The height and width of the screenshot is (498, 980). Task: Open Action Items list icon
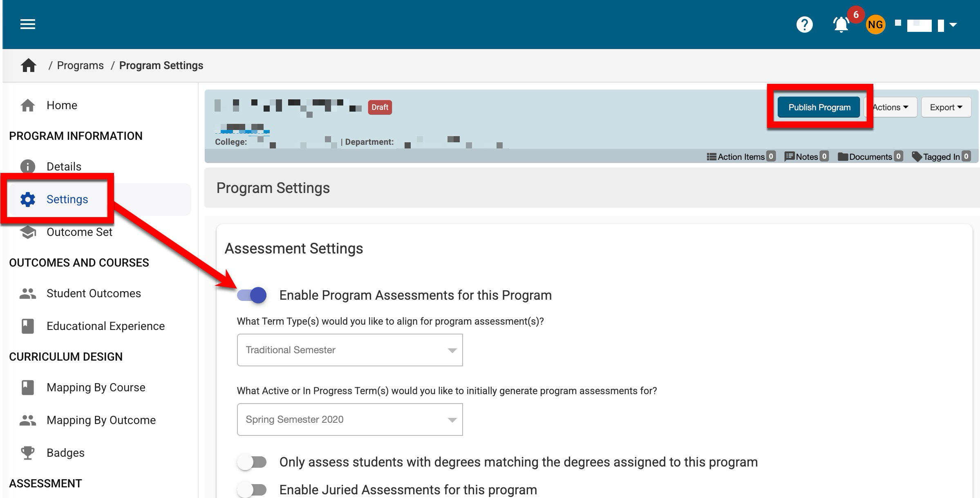[712, 157]
